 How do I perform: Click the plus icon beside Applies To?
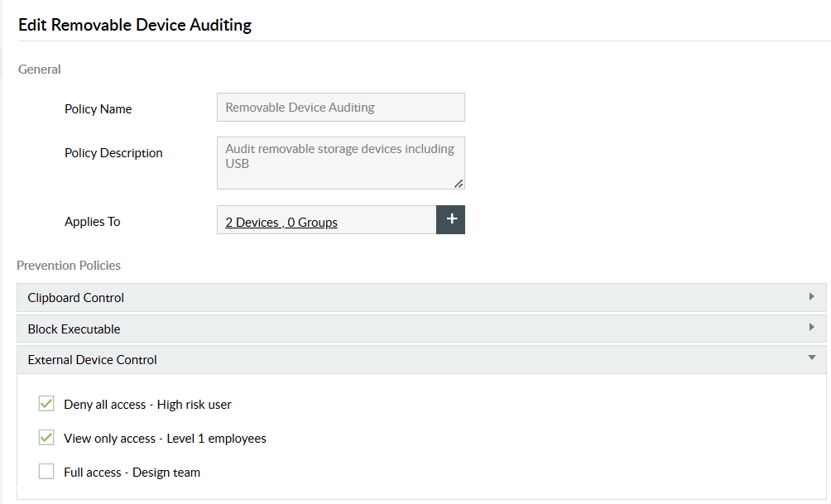click(x=450, y=219)
